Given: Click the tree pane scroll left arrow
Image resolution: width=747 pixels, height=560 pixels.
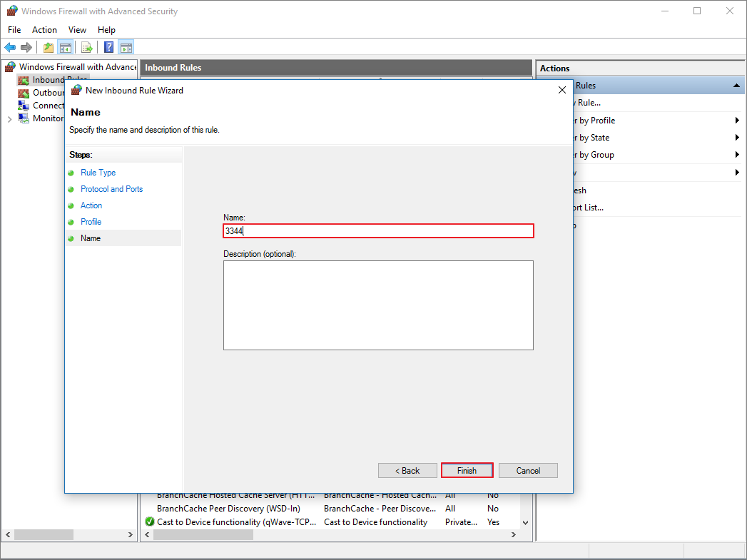Looking at the screenshot, I should pyautogui.click(x=8, y=535).
